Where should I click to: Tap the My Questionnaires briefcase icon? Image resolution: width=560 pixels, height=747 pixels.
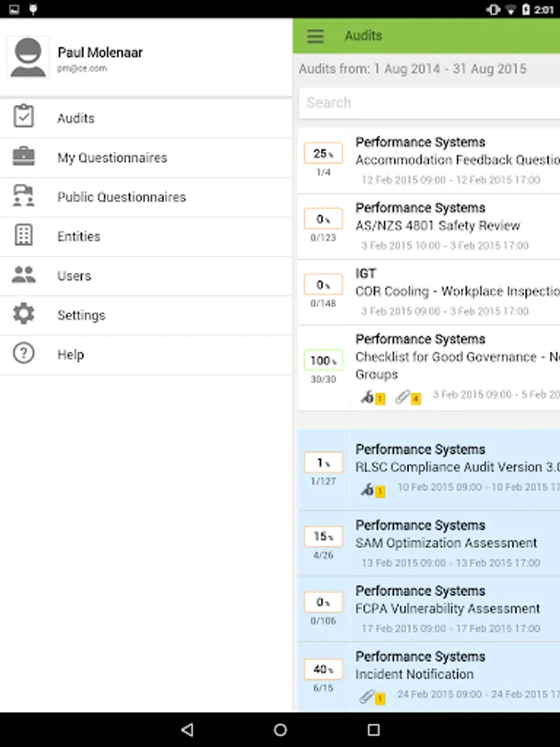pos(24,157)
